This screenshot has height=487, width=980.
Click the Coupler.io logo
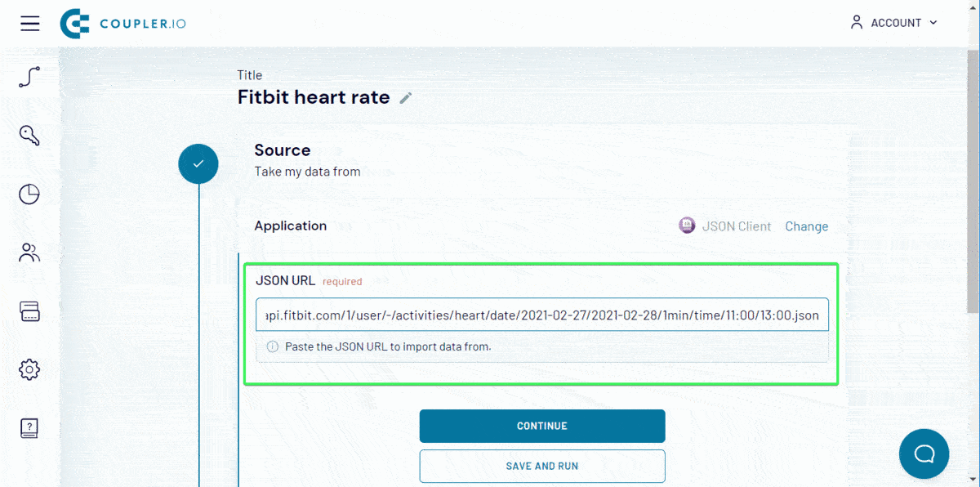tap(123, 23)
